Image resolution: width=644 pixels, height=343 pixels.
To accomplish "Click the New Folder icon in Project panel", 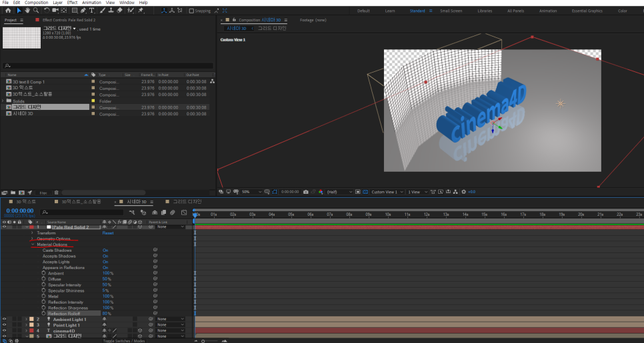I will click(13, 192).
